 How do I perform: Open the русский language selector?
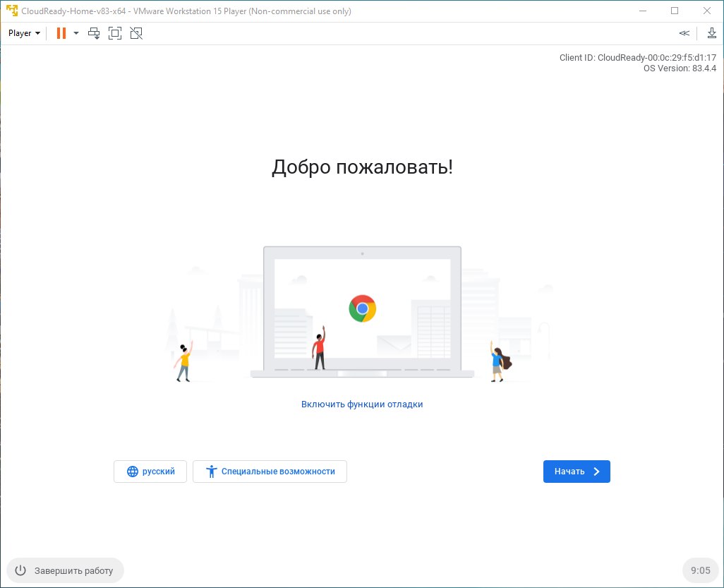point(150,472)
